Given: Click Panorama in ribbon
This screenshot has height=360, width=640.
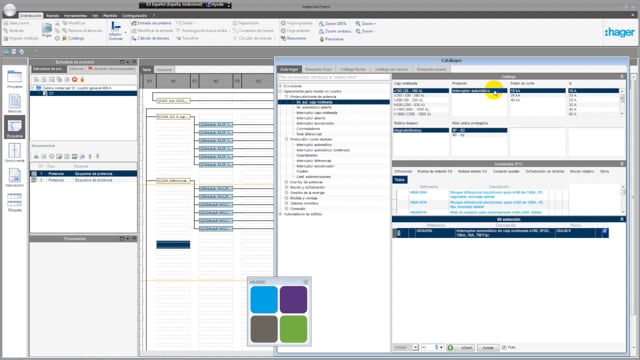Looking at the screenshot, I should click(331, 39).
